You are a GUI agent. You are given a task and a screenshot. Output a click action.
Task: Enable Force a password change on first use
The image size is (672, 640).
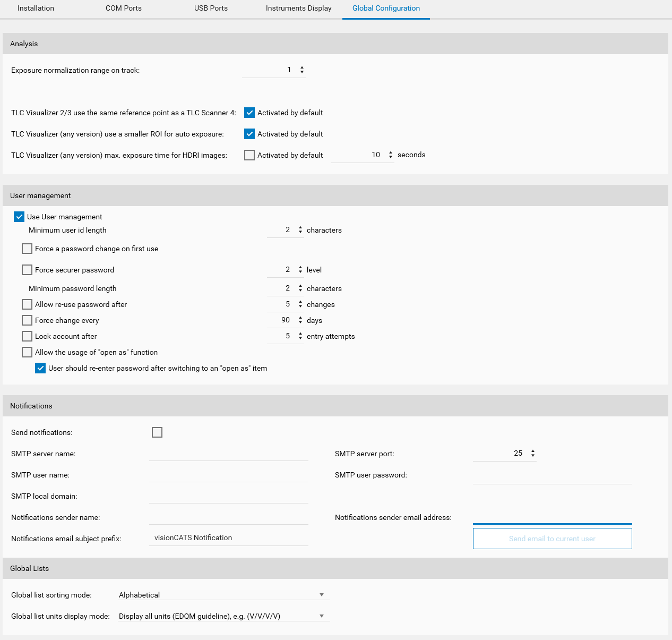pos(27,249)
